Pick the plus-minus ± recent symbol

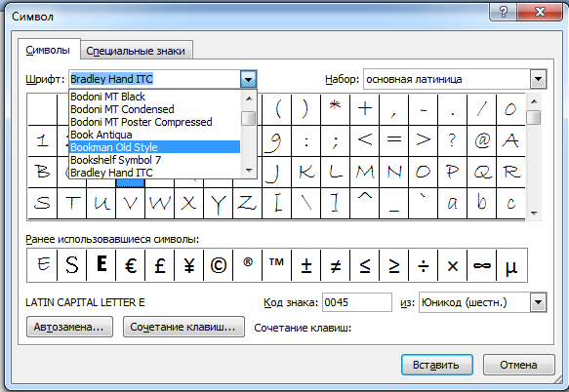tap(305, 265)
